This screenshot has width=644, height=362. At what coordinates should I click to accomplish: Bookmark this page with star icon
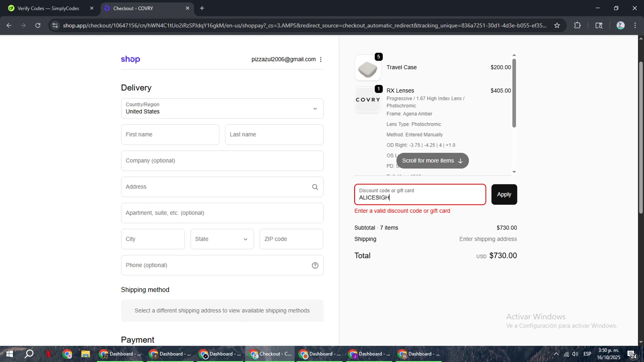coord(557,25)
